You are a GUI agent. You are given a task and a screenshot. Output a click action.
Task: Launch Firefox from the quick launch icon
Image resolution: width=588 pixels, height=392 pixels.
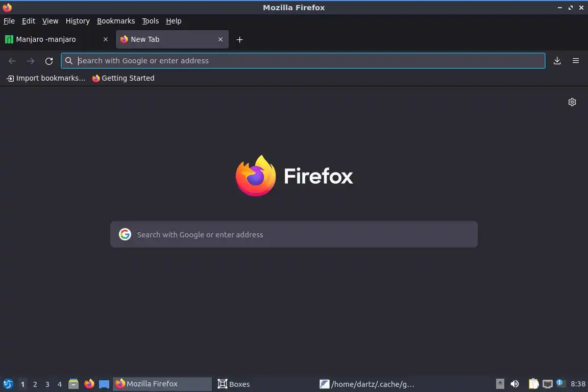[89, 384]
